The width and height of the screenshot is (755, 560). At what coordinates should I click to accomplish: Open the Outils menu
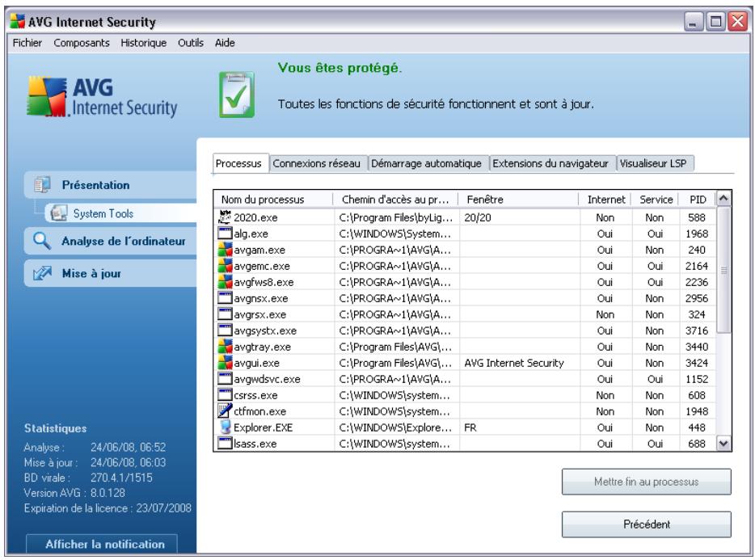pyautogui.click(x=191, y=43)
